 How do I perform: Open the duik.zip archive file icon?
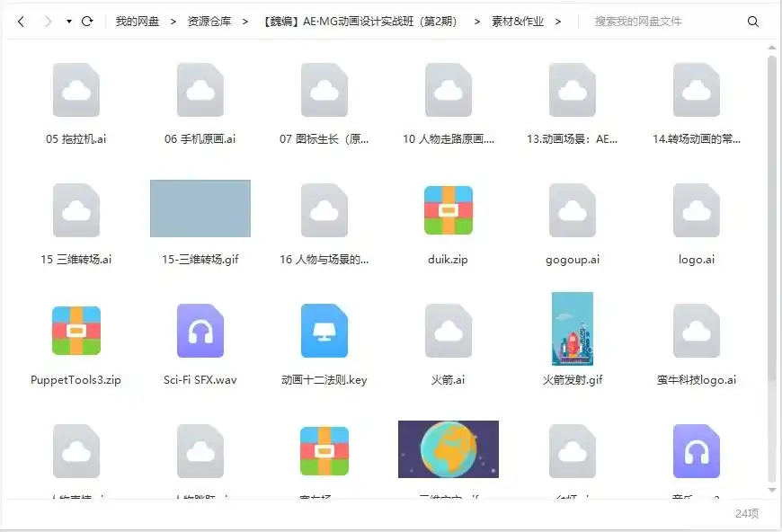point(449,208)
